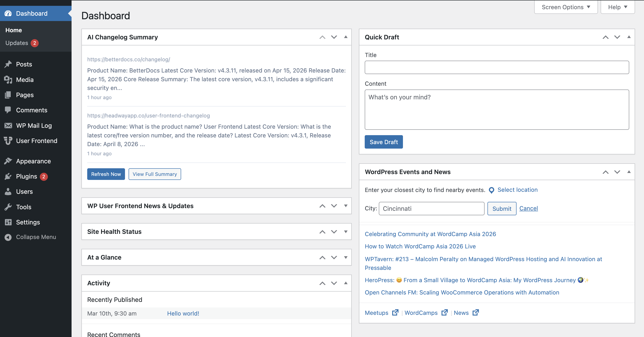Open WP Mail Log via the envelope icon

8,125
